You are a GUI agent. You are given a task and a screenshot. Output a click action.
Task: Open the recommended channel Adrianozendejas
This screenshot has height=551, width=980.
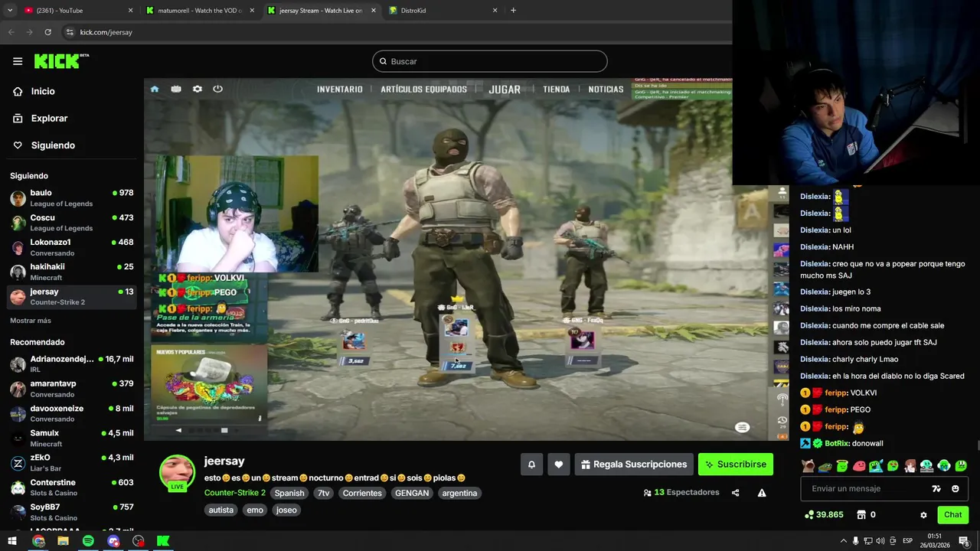[x=72, y=364]
